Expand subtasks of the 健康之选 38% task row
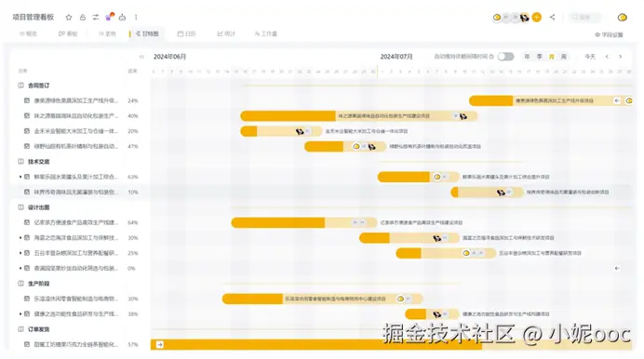Viewport: 644px width, 359px height. click(20, 313)
